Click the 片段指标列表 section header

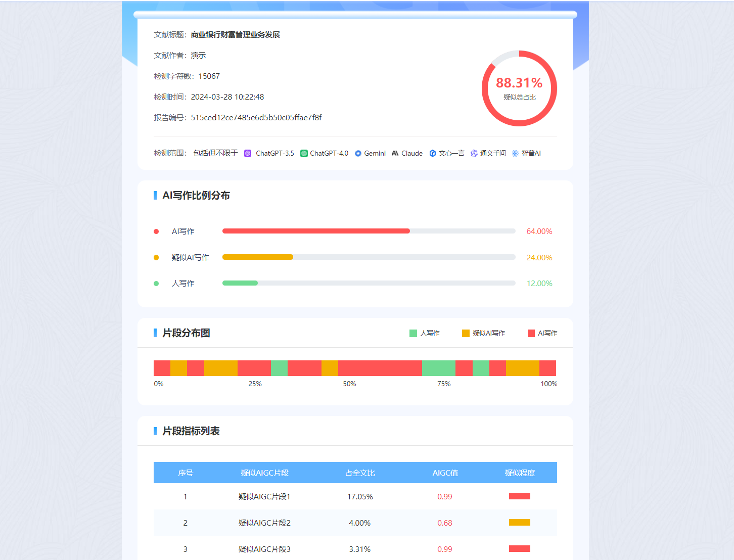(x=190, y=431)
